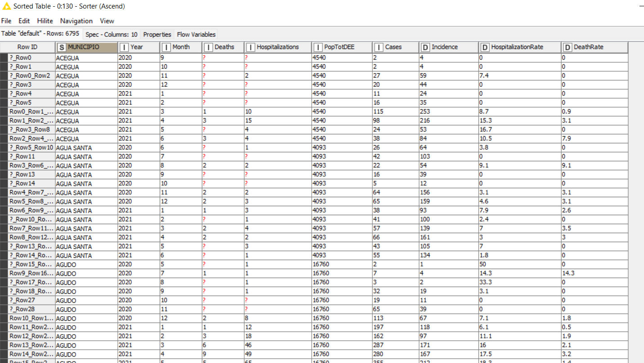644x363 pixels.
Task: Click HospitalizationRate value 7.4
Action: click(x=520, y=75)
